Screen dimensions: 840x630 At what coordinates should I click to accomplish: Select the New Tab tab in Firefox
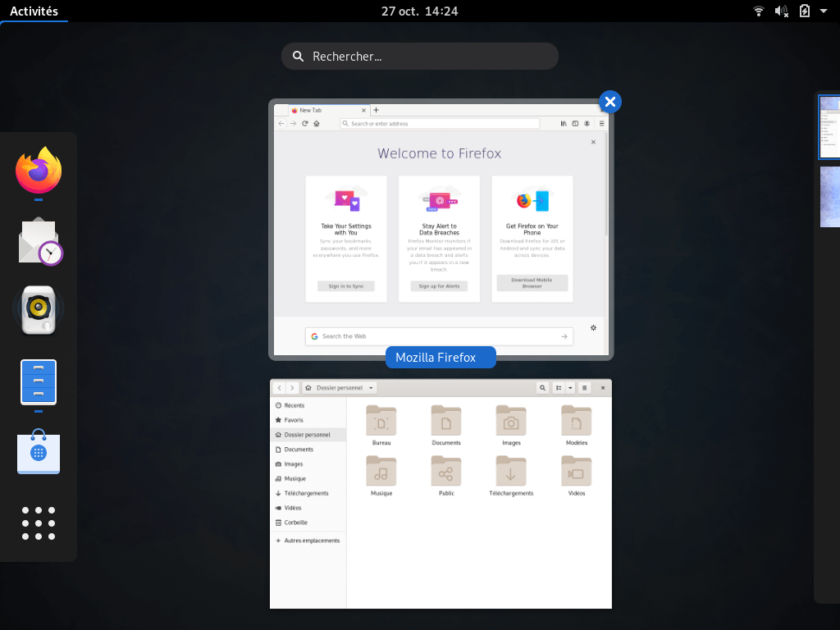tap(328, 111)
